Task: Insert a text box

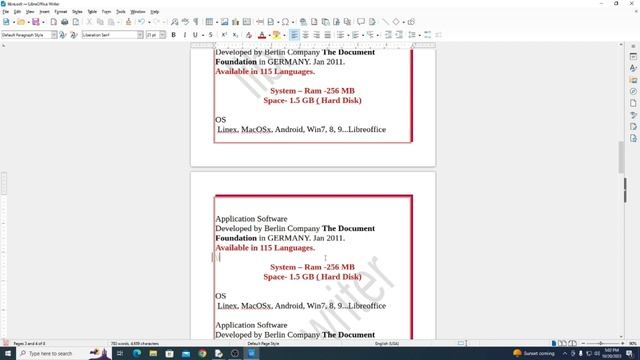Action: coord(247,22)
